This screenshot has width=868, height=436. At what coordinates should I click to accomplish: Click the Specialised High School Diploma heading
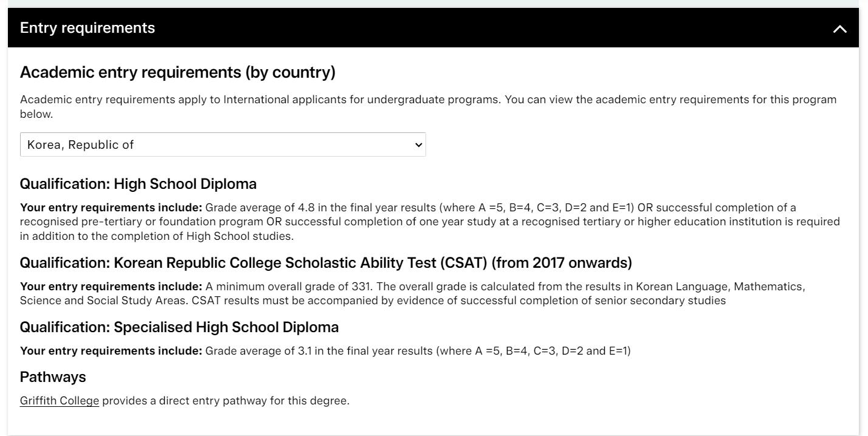[179, 327]
